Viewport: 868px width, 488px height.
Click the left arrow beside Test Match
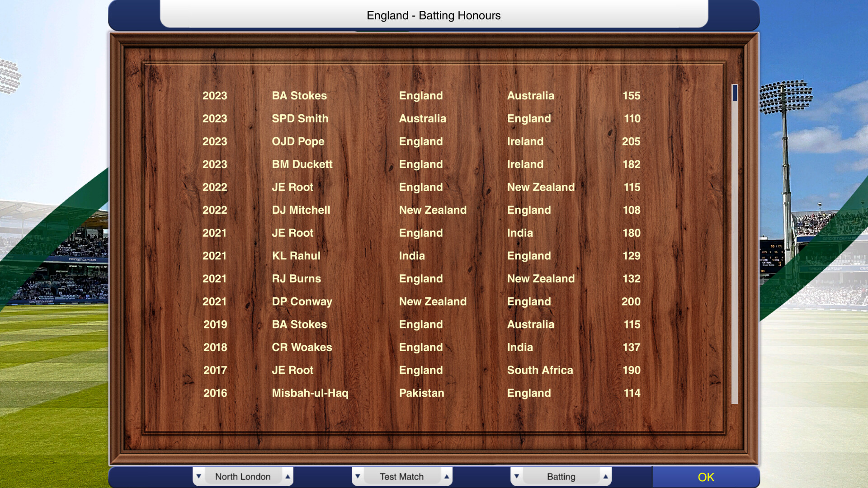point(358,477)
